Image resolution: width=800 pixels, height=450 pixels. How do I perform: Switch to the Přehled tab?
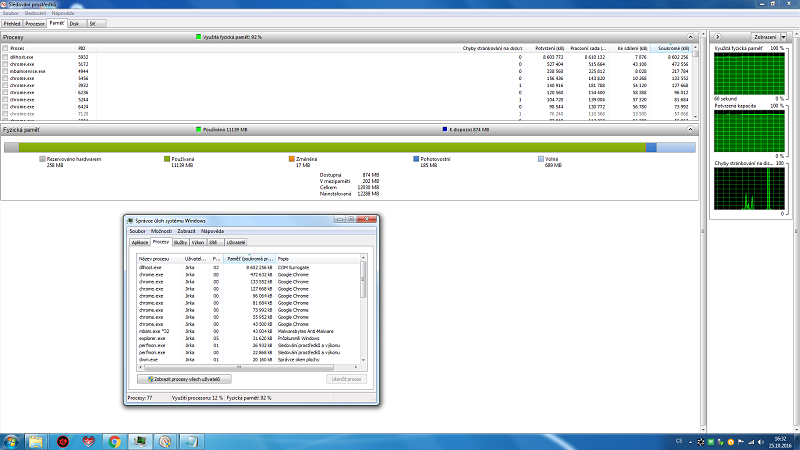click(x=12, y=23)
